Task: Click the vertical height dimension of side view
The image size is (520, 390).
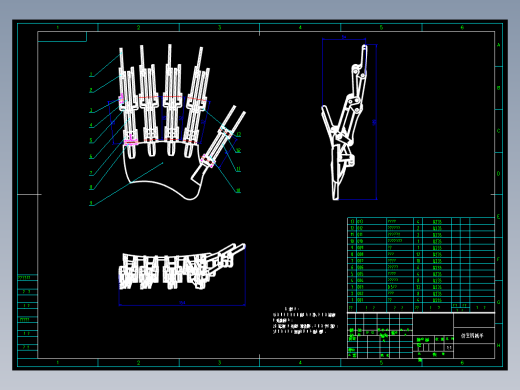Action: click(375, 122)
